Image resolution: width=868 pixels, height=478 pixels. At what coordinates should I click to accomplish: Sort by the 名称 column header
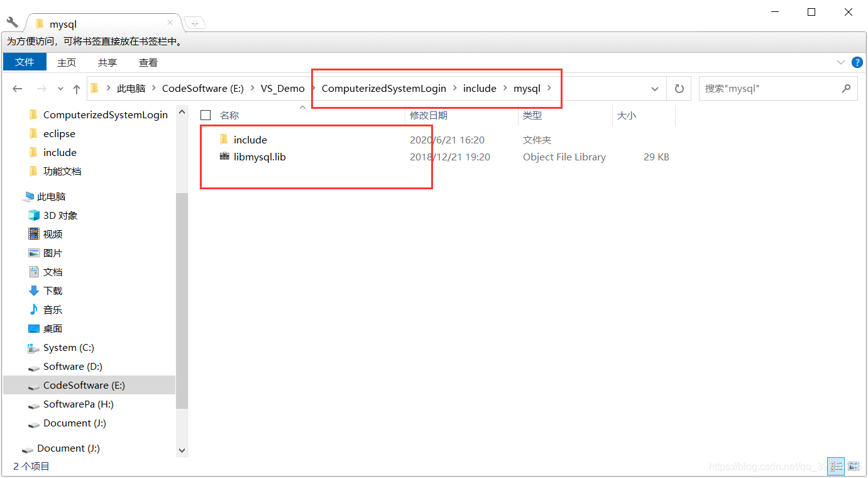(x=229, y=116)
